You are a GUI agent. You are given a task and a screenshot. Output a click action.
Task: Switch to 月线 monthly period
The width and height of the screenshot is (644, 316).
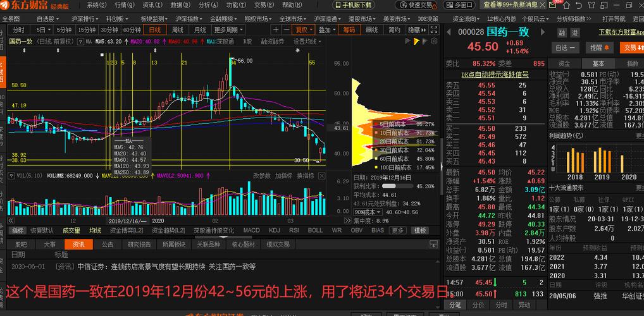click(x=200, y=30)
